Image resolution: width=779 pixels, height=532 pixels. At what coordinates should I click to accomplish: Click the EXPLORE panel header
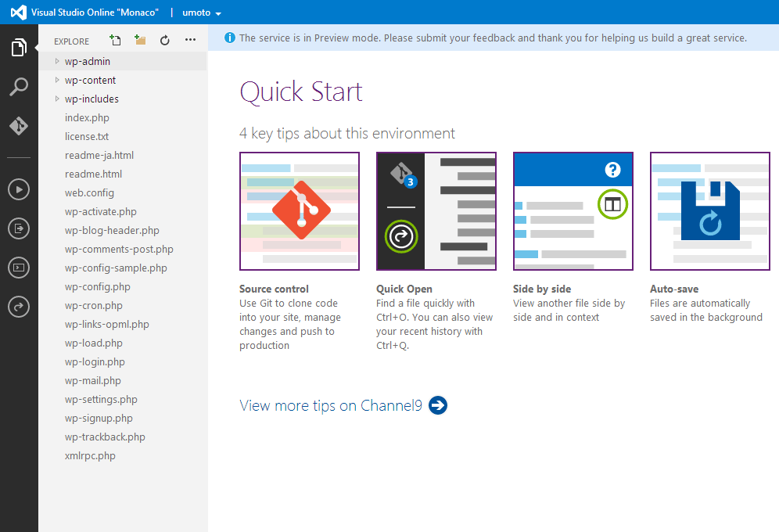[71, 41]
